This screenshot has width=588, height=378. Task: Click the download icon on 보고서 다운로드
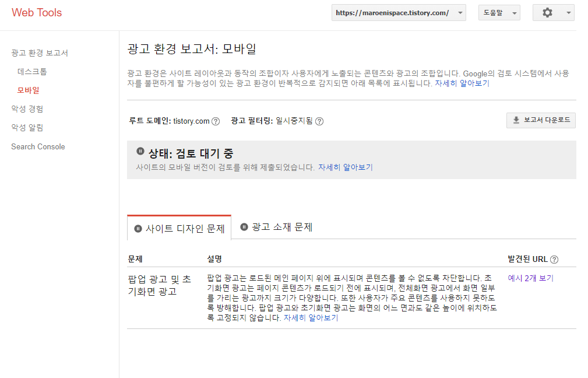[x=516, y=121]
